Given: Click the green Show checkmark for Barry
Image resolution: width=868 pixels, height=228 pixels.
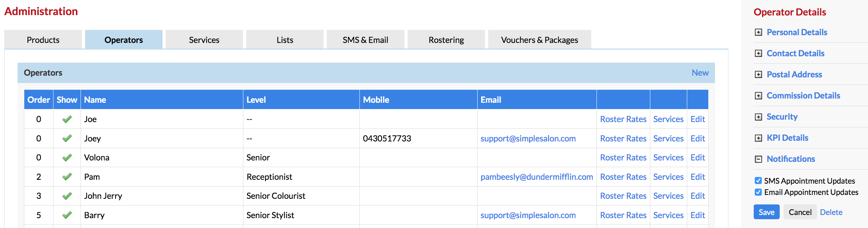Looking at the screenshot, I should coord(67,215).
